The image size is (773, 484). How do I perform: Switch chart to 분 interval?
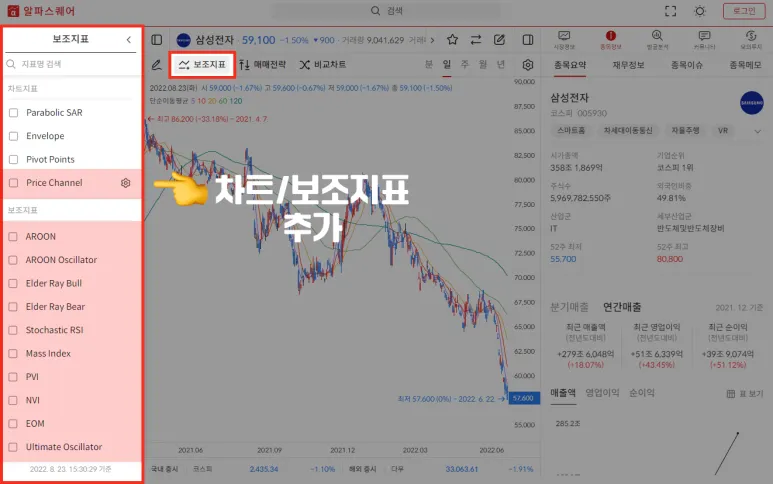click(x=429, y=64)
